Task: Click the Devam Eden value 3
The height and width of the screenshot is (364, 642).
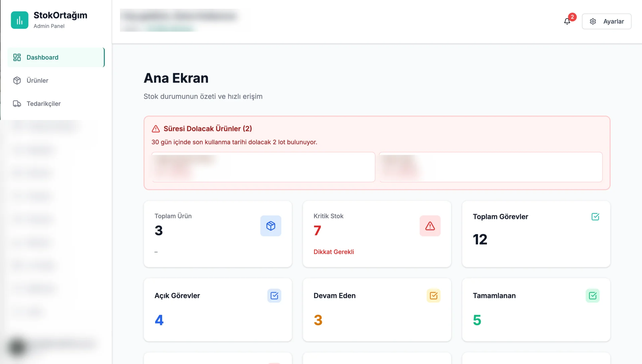Action: pos(318,320)
